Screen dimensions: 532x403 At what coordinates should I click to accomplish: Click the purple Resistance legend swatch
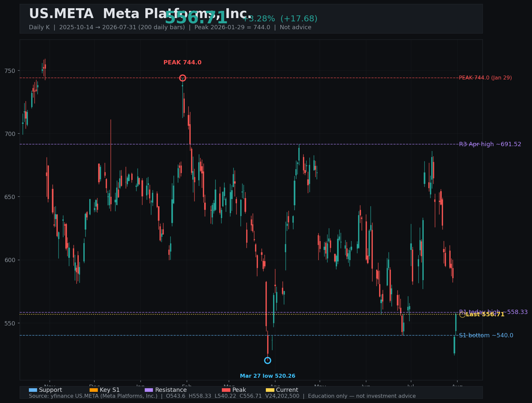point(149,390)
